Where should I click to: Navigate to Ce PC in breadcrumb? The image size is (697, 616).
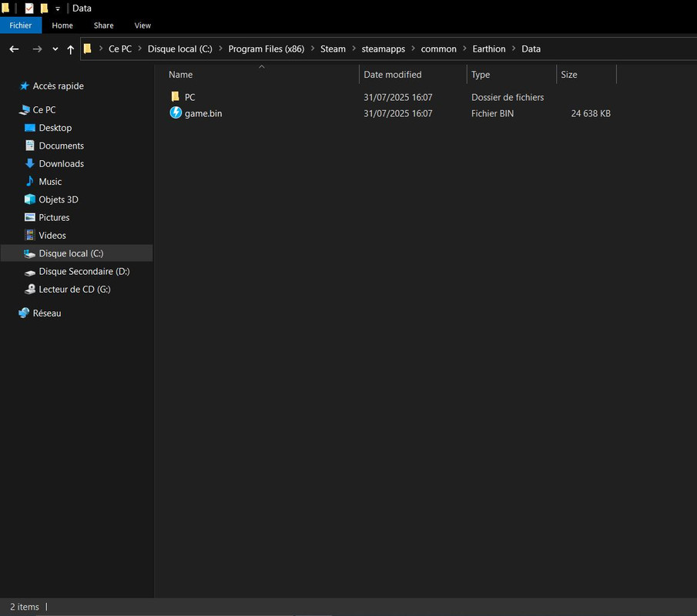(x=120, y=49)
